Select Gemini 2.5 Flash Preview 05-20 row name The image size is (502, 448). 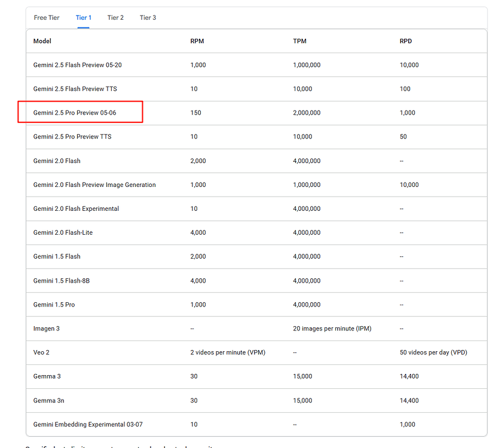tap(78, 65)
